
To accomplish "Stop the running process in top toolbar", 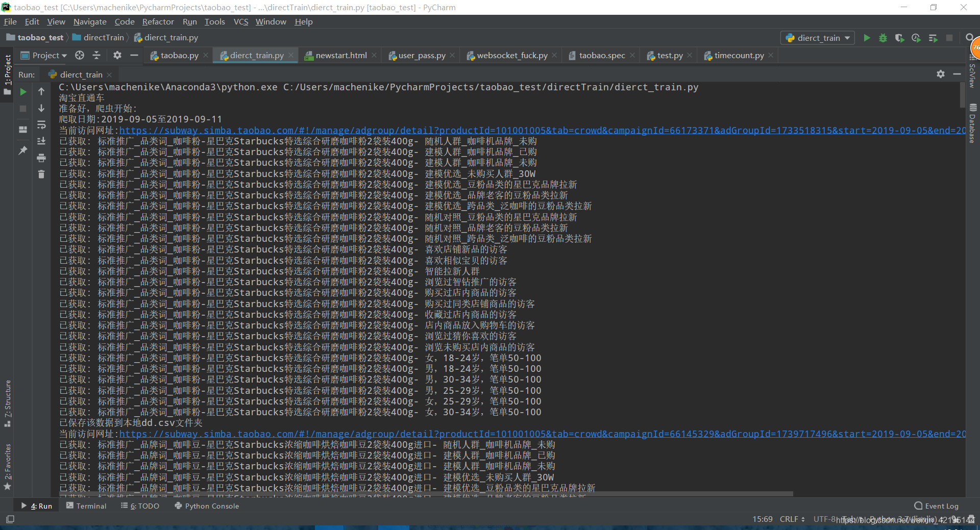I will 949,38.
